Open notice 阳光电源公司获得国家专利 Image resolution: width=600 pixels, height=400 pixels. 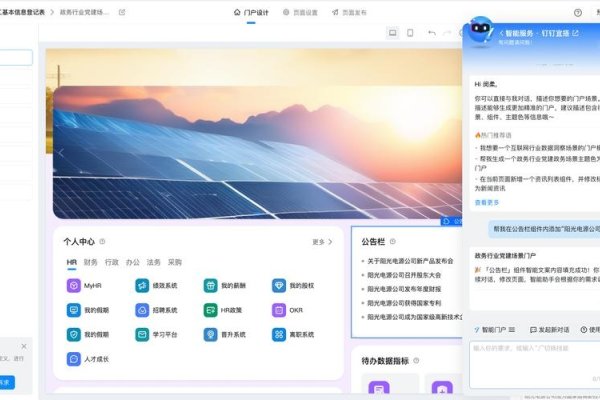pos(404,303)
